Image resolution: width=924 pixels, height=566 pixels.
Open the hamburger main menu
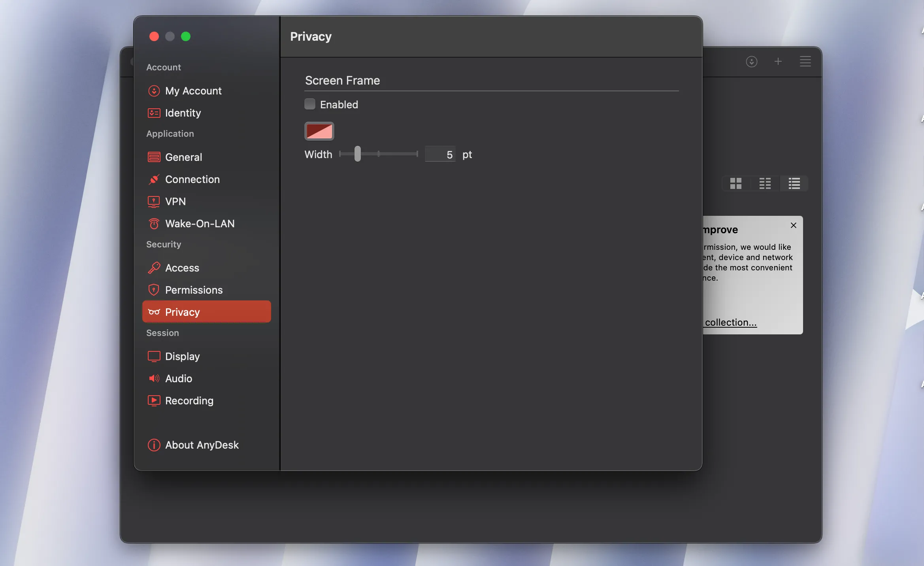[805, 62]
